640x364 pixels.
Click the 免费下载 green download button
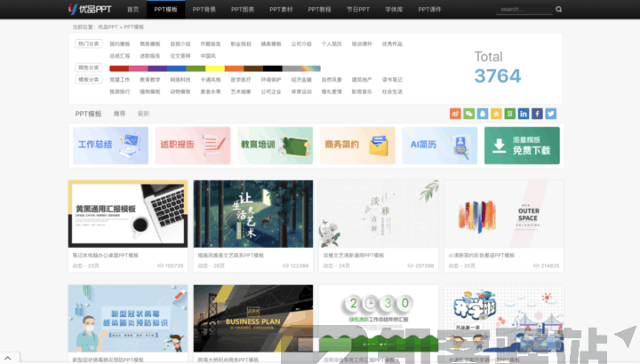(x=522, y=146)
